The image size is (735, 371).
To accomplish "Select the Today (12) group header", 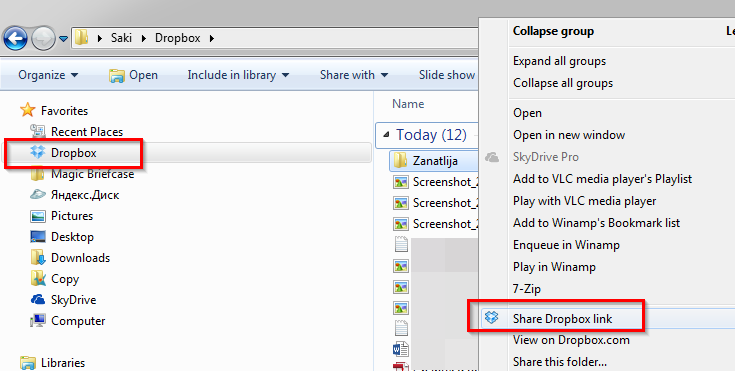I will [431, 135].
